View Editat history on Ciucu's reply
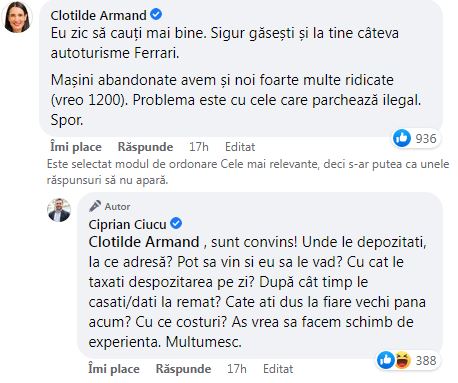Image resolution: width=458 pixels, height=383 pixels. (278, 369)
